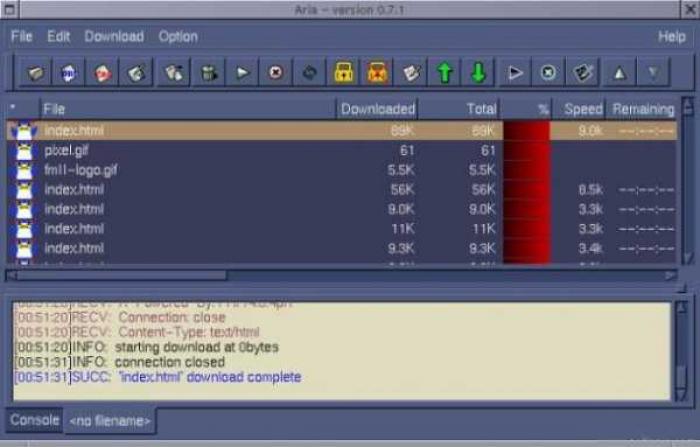Click the green up arrow toolbar icon
700x447 pixels.
click(x=445, y=72)
